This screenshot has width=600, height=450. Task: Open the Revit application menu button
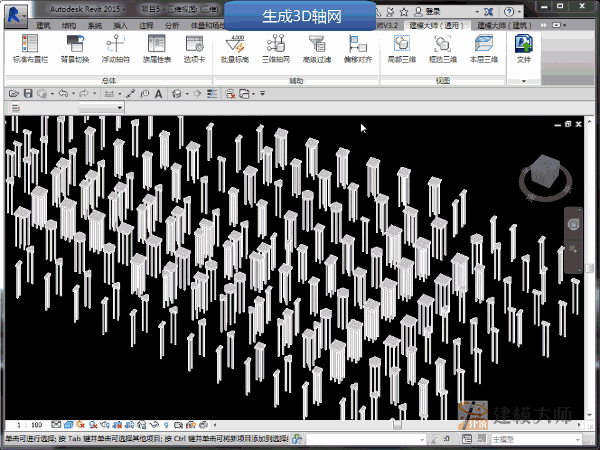(16, 16)
